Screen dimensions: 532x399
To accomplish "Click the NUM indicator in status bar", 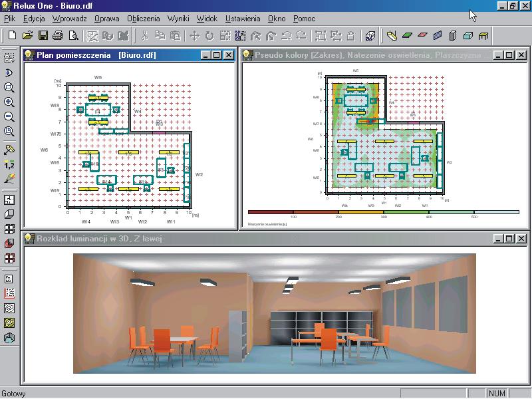I will pos(497,393).
